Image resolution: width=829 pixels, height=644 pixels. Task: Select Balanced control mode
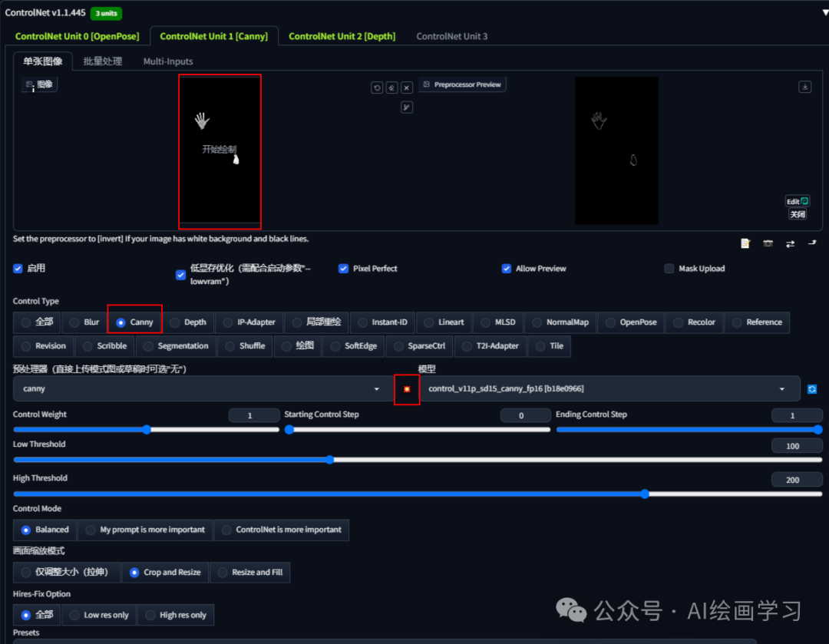tap(45, 530)
